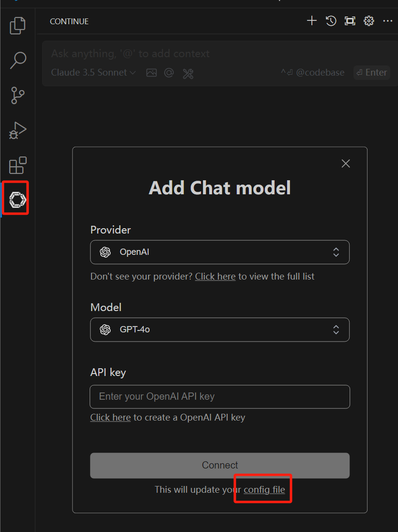Open the Provider dropdown showing OpenAI
398x532 pixels.
(219, 252)
